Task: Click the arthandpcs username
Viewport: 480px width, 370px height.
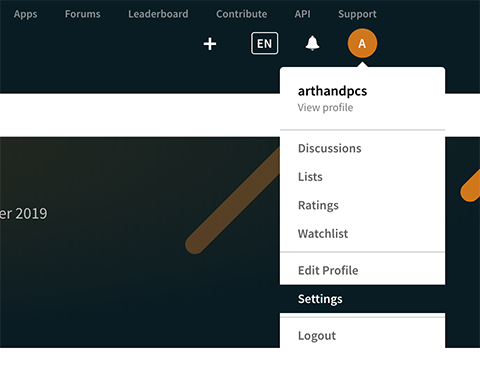Action: click(332, 91)
